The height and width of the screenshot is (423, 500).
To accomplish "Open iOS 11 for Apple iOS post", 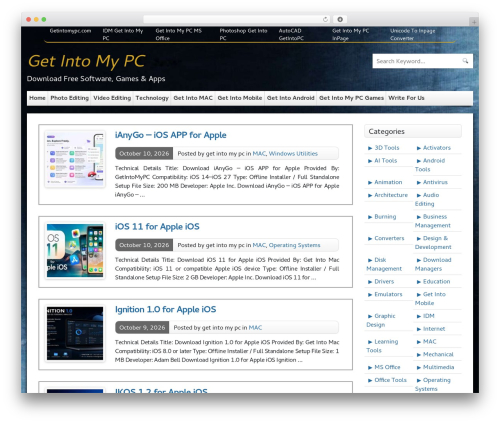I will coord(157,227).
